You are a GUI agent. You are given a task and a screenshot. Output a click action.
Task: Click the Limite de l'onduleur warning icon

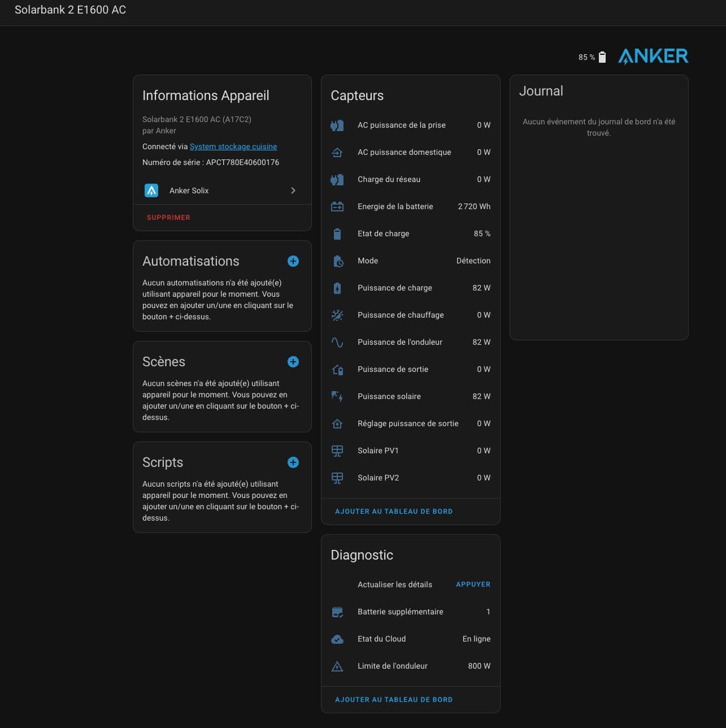coord(337,666)
